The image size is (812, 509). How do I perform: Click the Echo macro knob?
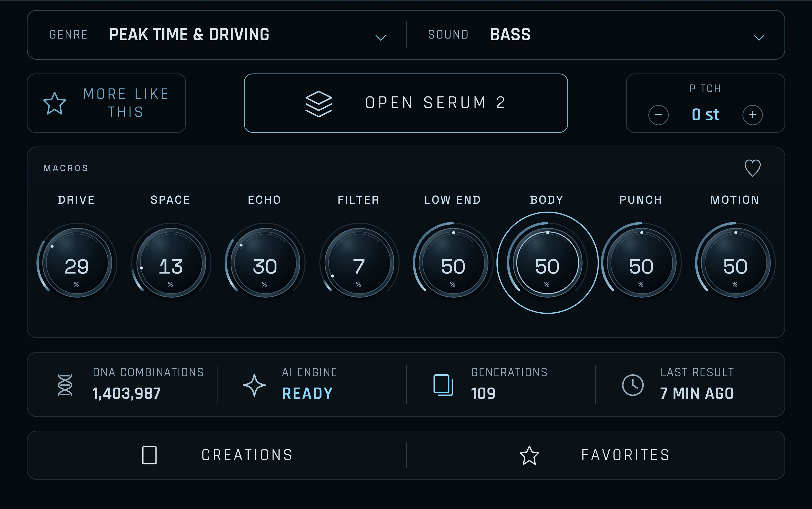point(265,263)
